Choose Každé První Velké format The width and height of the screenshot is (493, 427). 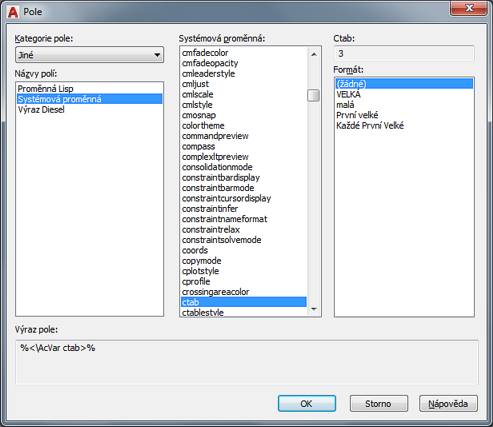coord(370,126)
